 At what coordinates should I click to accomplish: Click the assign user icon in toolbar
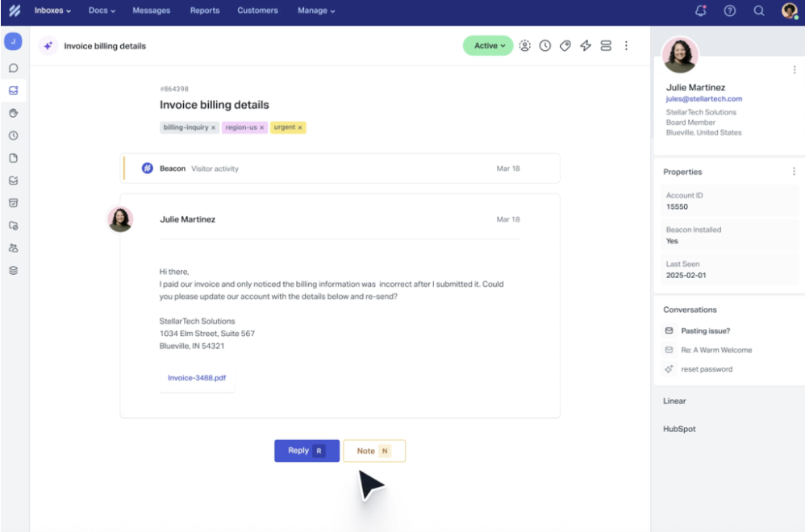click(x=525, y=46)
